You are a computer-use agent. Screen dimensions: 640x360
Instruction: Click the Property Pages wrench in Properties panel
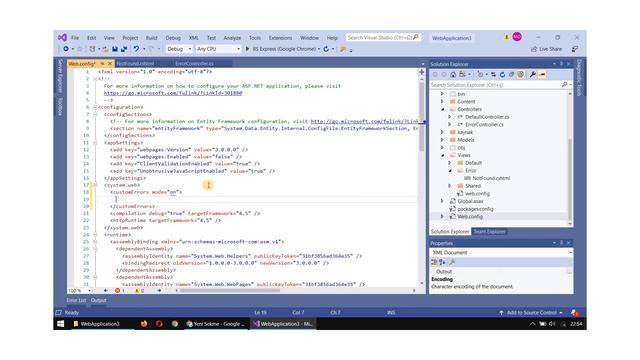452,262
